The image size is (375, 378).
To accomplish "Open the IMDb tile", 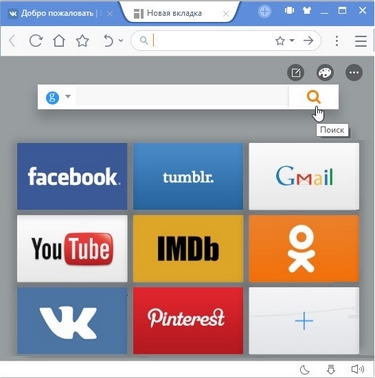I will (x=188, y=249).
